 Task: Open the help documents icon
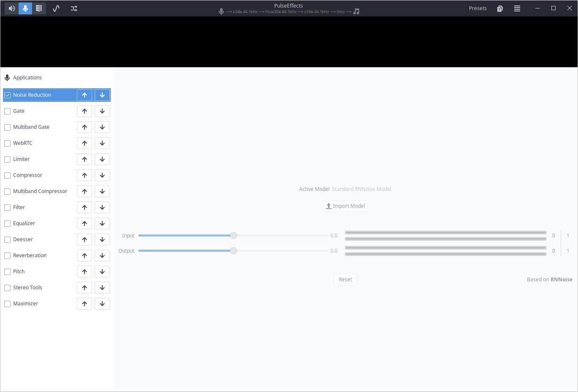click(500, 8)
